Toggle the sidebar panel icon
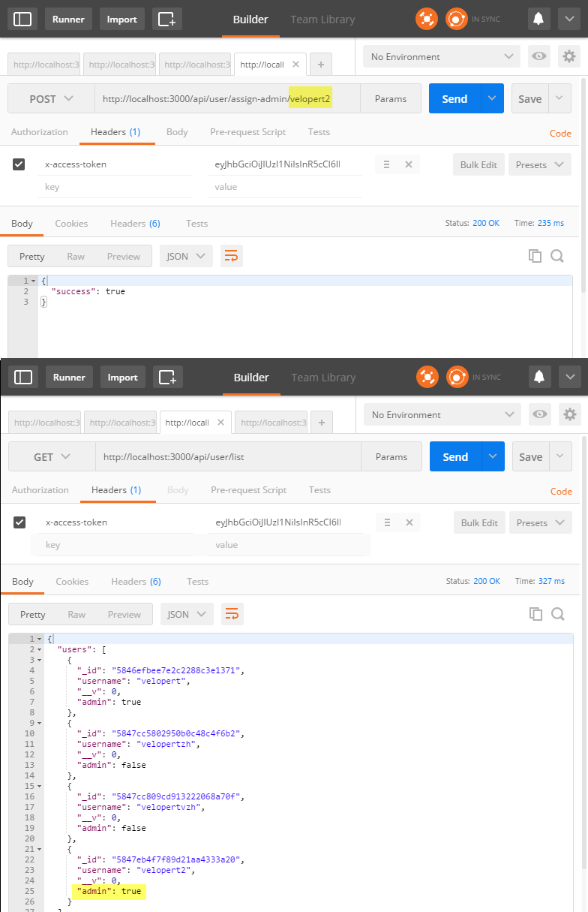The image size is (588, 912). (x=22, y=19)
